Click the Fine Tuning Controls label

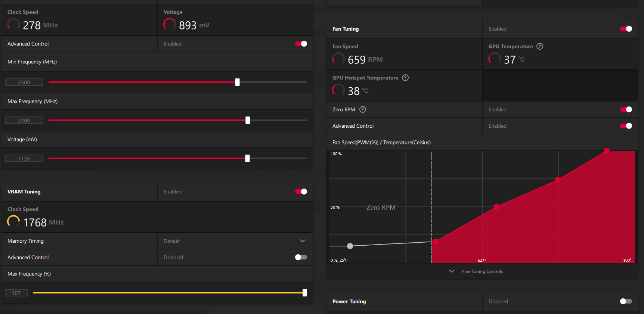click(x=482, y=271)
